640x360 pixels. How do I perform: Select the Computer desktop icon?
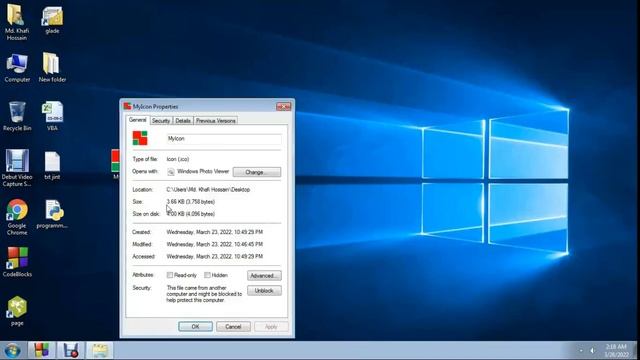click(x=17, y=64)
